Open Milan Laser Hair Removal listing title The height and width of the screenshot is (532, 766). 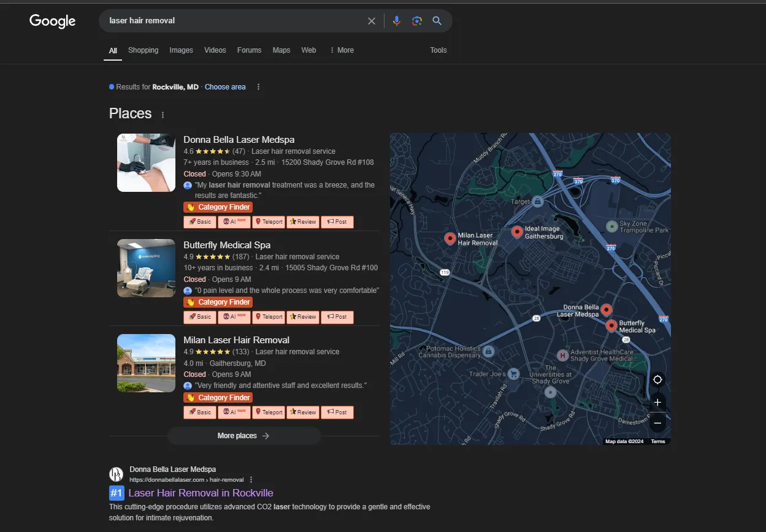click(x=236, y=340)
